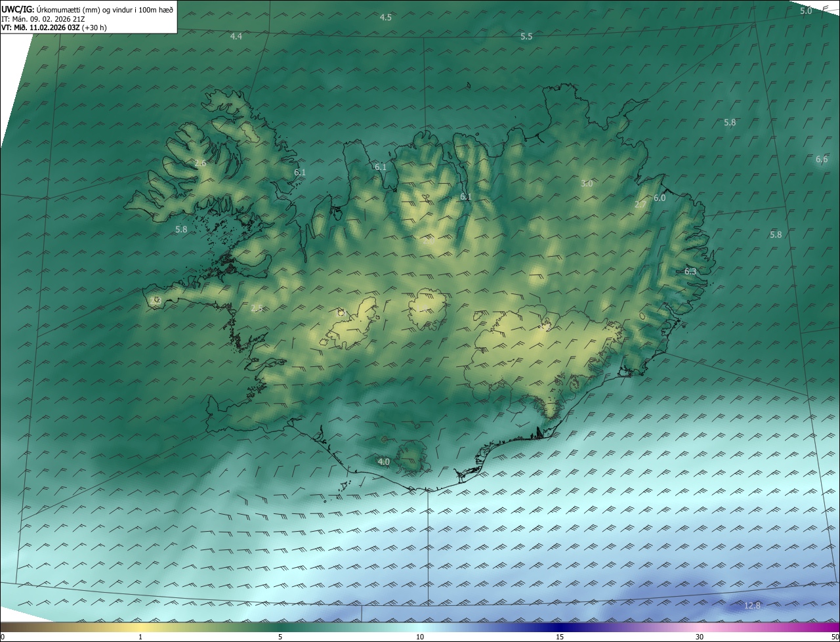This screenshot has width=840, height=642.
Task: Click the initial time line 'IT: Mán. 09. 02. 2026 21Z'
Action: pos(45,18)
